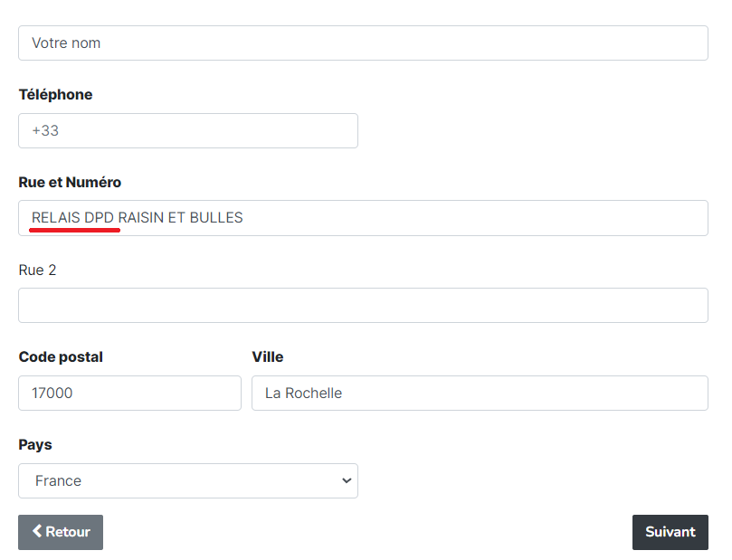
Task: Focus the empty Rue 2 field
Action: point(363,305)
